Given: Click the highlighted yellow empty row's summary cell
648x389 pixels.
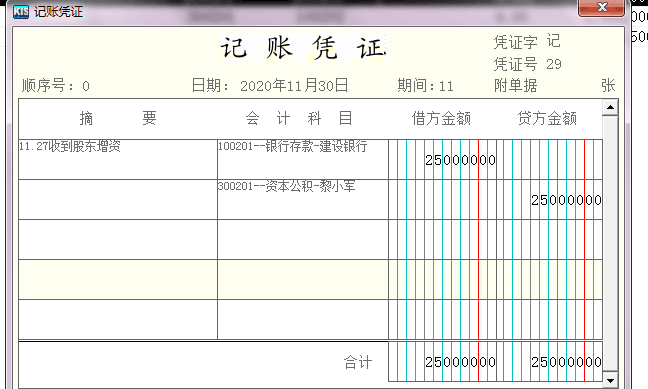Looking at the screenshot, I should 118,280.
